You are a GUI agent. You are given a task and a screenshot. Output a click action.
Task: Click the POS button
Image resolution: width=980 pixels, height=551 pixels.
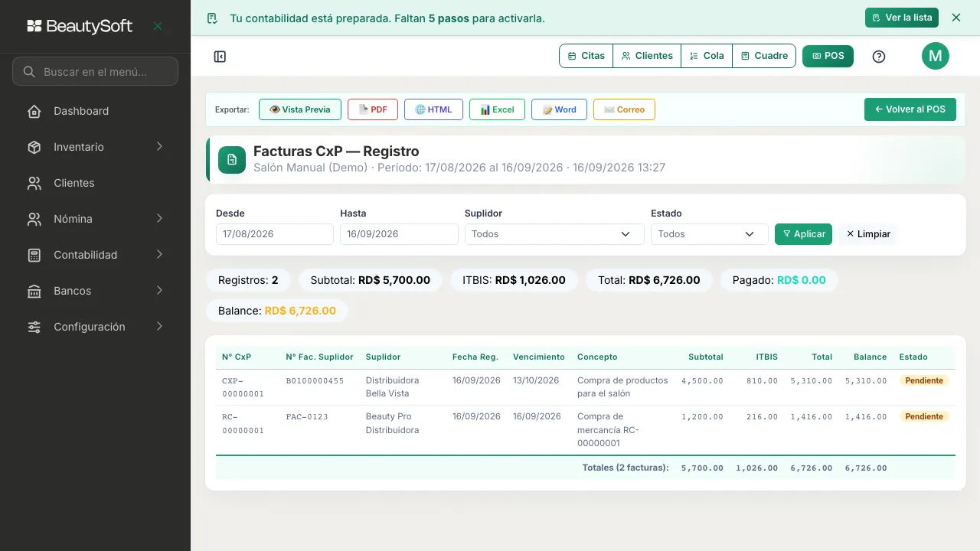[x=828, y=56]
